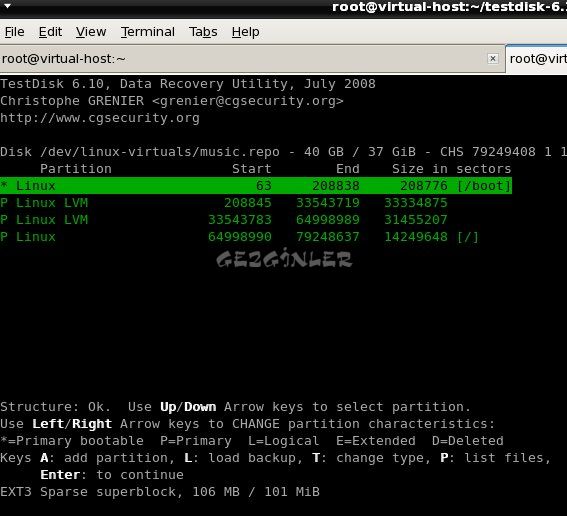The height and width of the screenshot is (516, 567).
Task: Click the Start column header
Action: click(x=251, y=169)
